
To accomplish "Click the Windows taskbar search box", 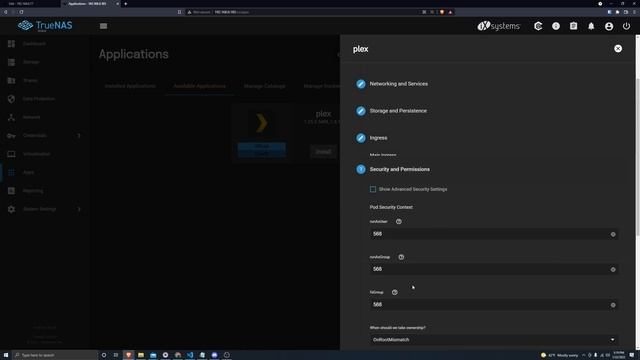I will 56,355.
